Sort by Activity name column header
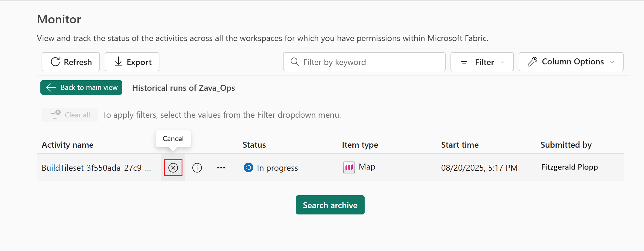The height and width of the screenshot is (251, 644). point(68,145)
